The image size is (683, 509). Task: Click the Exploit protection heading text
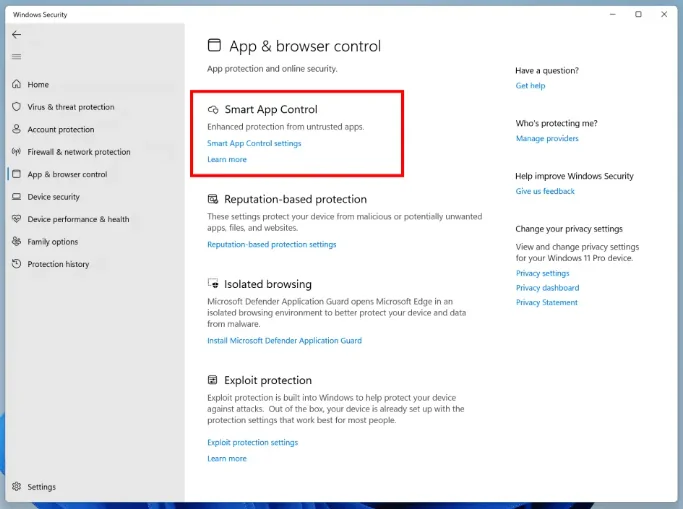tap(268, 380)
